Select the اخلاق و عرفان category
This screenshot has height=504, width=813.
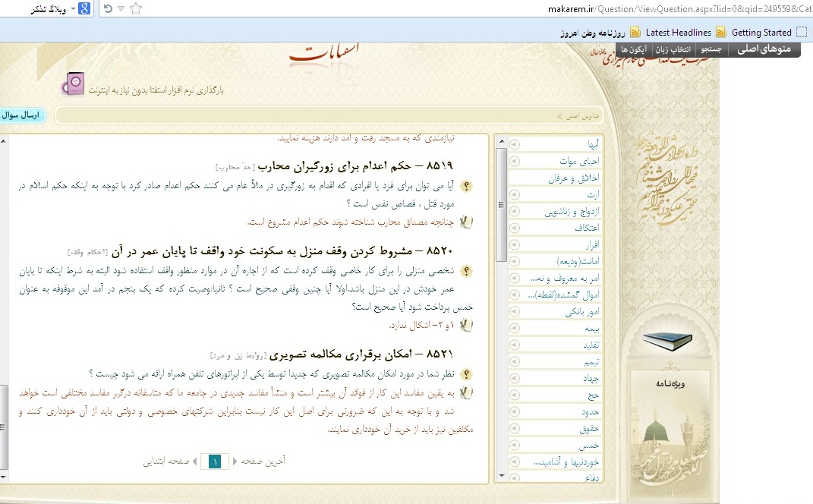tap(573, 178)
